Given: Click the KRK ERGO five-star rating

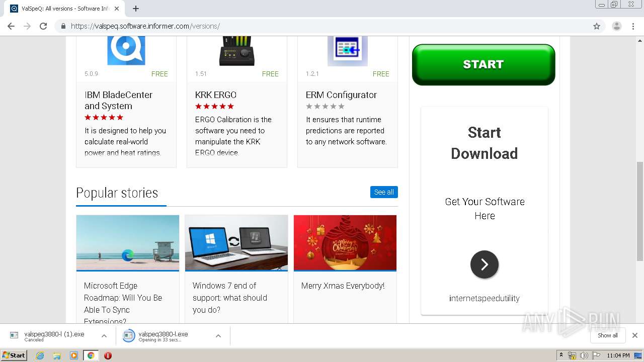Looking at the screenshot, I should [x=214, y=106].
